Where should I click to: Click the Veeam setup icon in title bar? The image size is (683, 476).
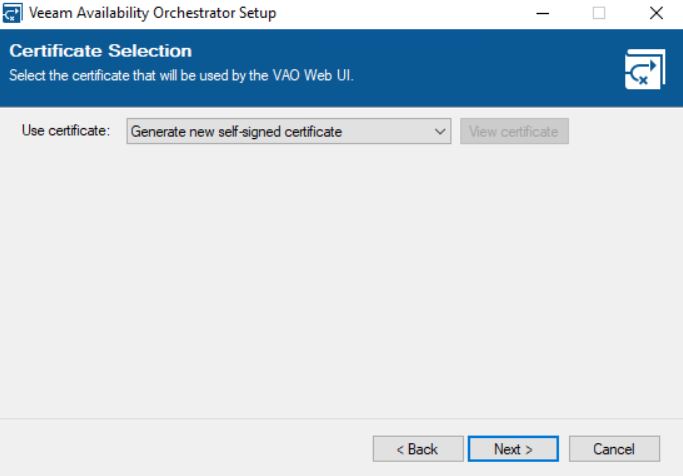[x=12, y=13]
